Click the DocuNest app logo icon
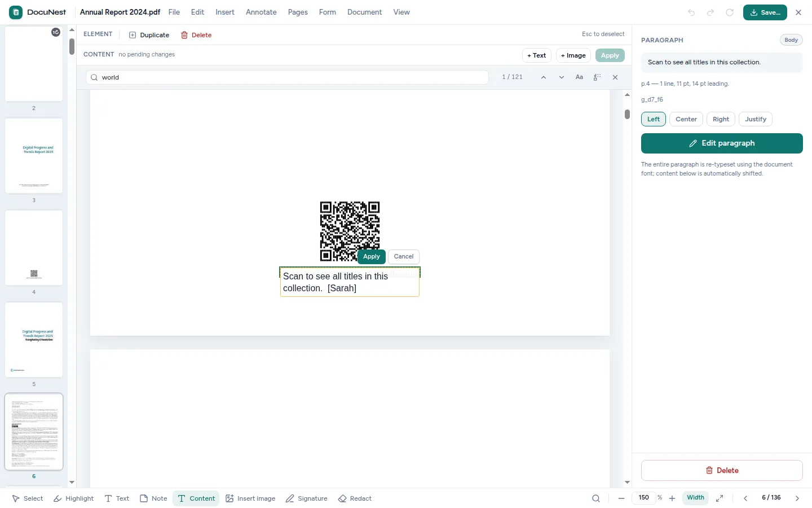This screenshot has width=812, height=508. [x=16, y=12]
